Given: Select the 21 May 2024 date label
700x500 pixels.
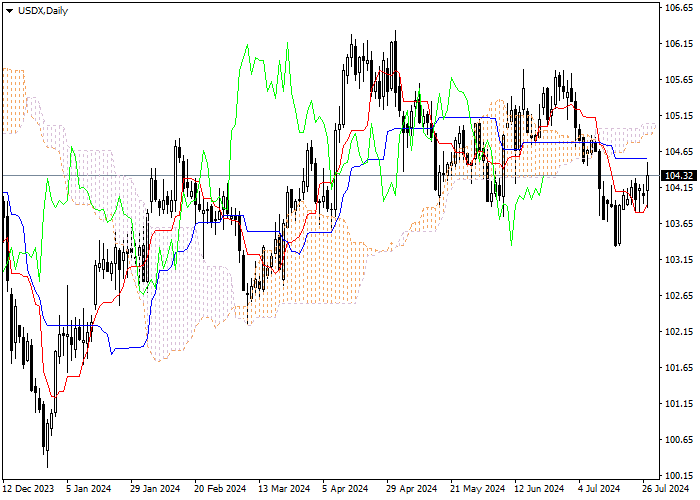Looking at the screenshot, I should 478,489.
